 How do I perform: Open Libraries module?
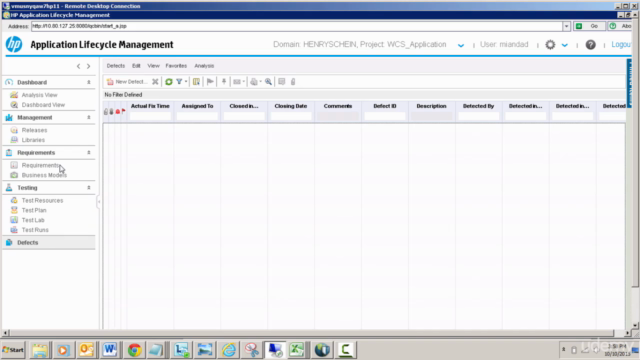pyautogui.click(x=33, y=140)
